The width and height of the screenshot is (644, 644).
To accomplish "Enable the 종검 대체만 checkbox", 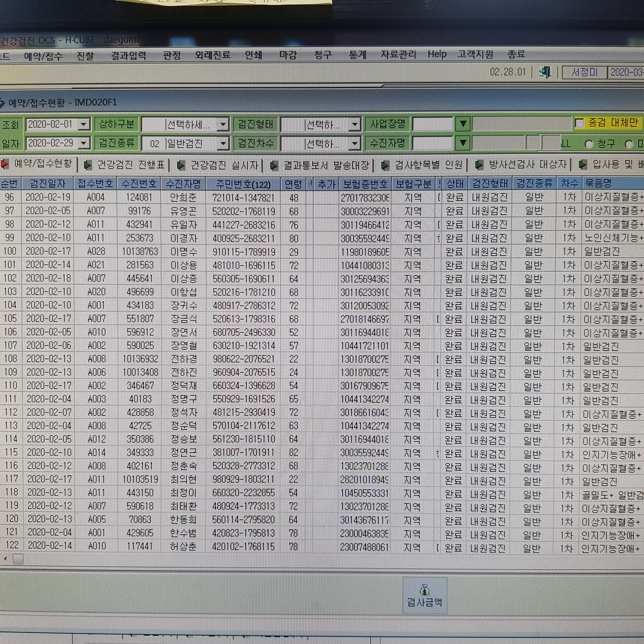I will (x=580, y=123).
